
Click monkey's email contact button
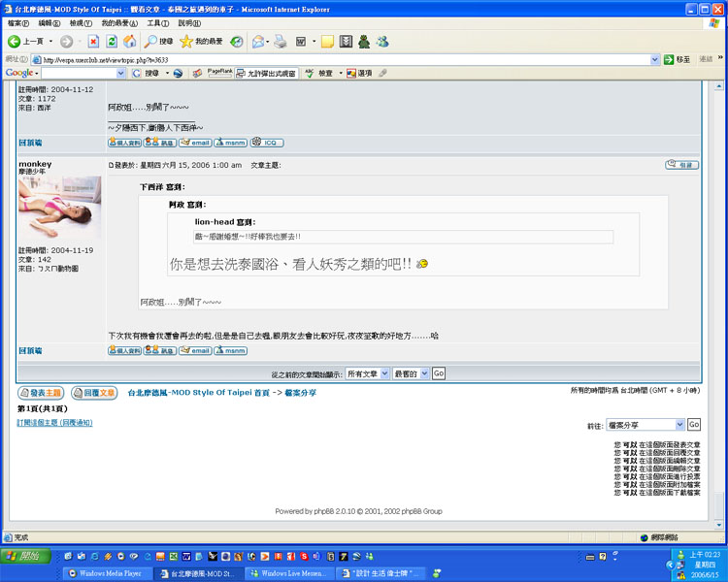pos(195,350)
